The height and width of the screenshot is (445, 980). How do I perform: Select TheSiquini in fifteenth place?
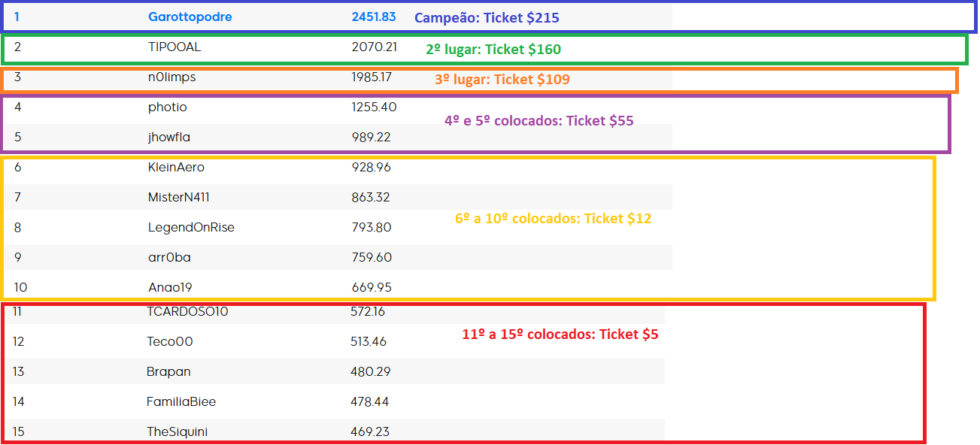tap(177, 431)
